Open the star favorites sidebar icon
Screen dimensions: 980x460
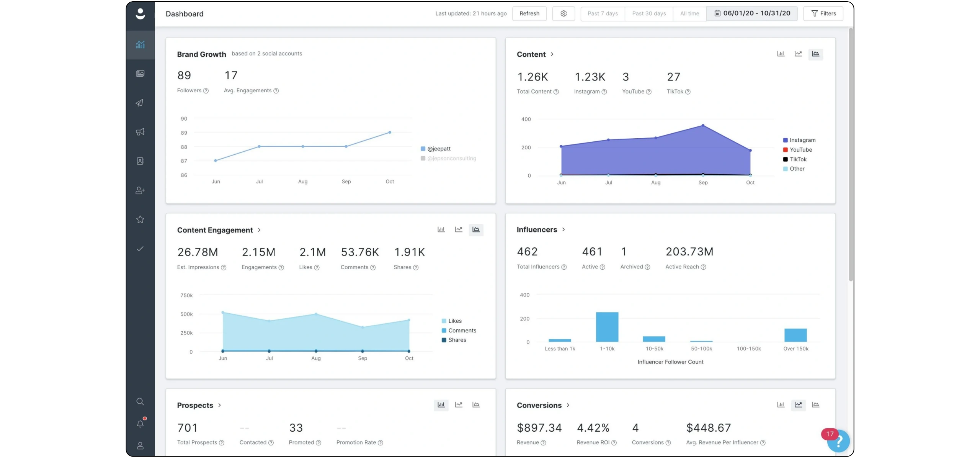[140, 219]
